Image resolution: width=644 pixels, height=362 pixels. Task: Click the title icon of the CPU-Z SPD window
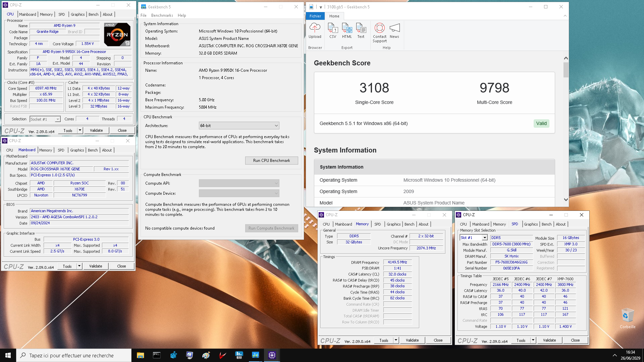coord(459,215)
